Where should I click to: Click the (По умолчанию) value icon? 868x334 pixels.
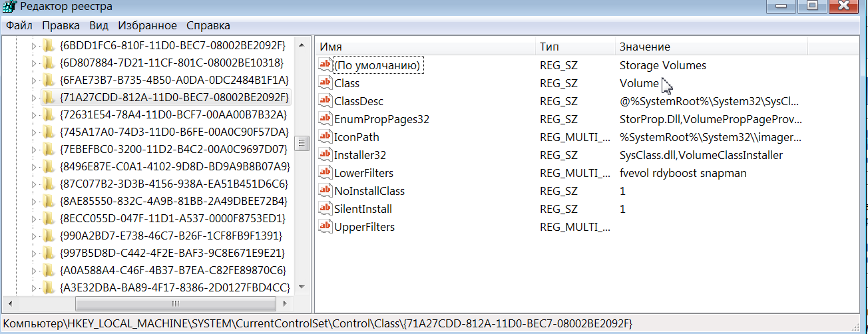tap(325, 65)
